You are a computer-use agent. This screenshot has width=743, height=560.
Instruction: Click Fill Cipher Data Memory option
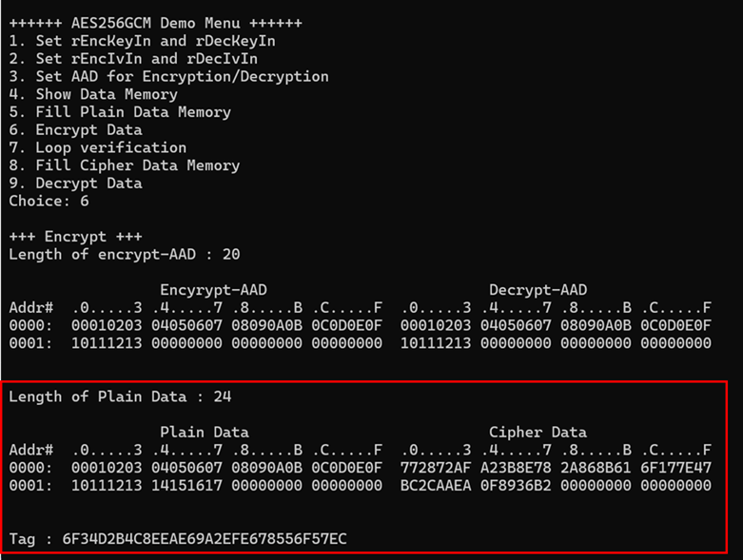tap(125, 165)
